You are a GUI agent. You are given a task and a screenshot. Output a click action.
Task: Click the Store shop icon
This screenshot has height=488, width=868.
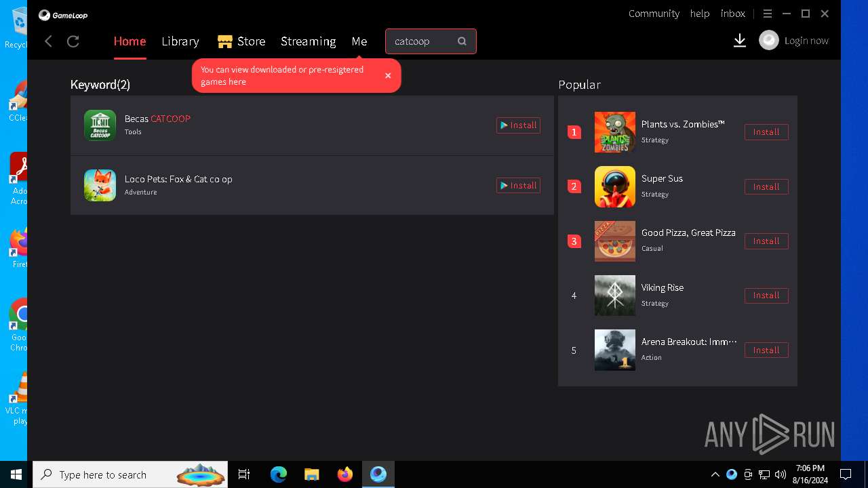click(225, 41)
